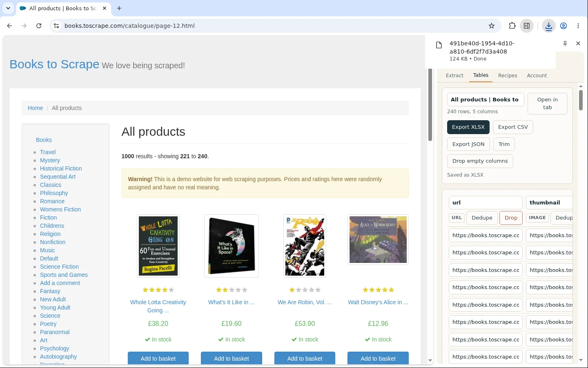Close the side panel

578,43
